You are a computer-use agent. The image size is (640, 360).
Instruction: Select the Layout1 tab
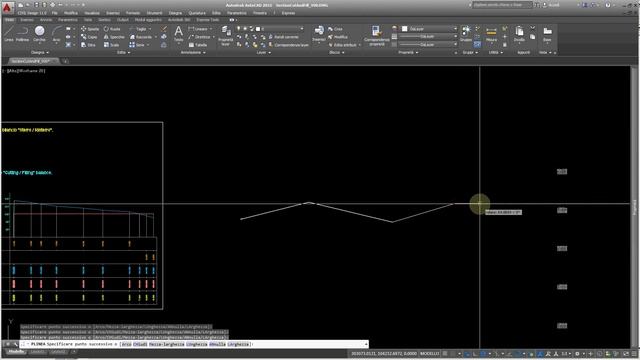pyautogui.click(x=37, y=352)
